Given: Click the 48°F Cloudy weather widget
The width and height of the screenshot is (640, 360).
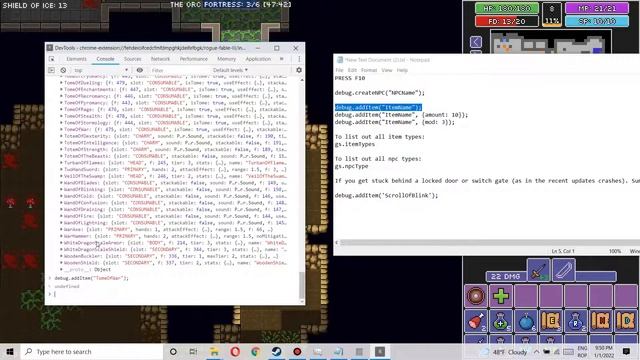Looking at the screenshot, I should point(505,352).
